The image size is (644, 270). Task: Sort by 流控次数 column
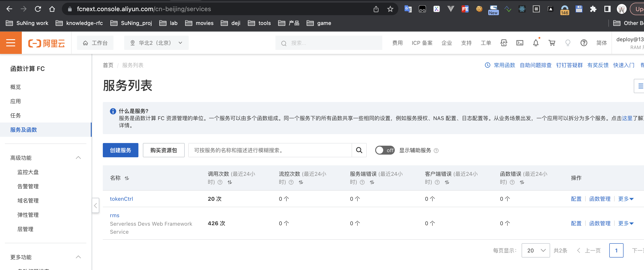(301, 182)
